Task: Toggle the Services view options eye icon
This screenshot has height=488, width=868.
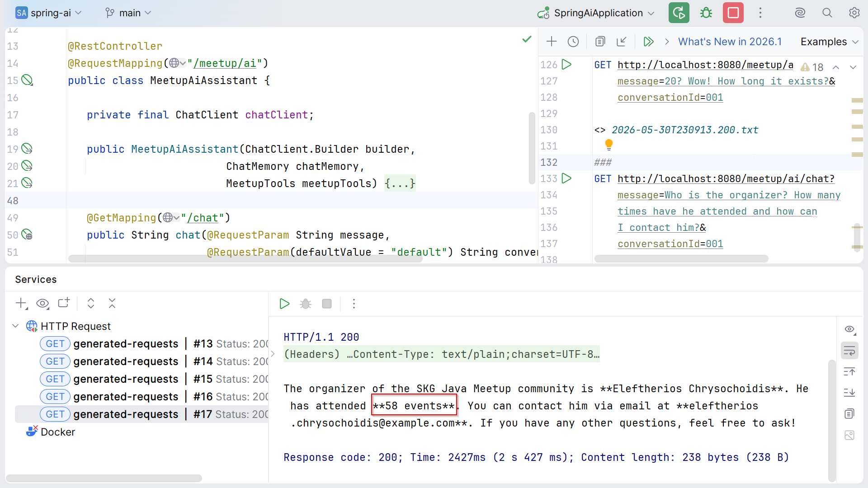Action: [x=42, y=304]
